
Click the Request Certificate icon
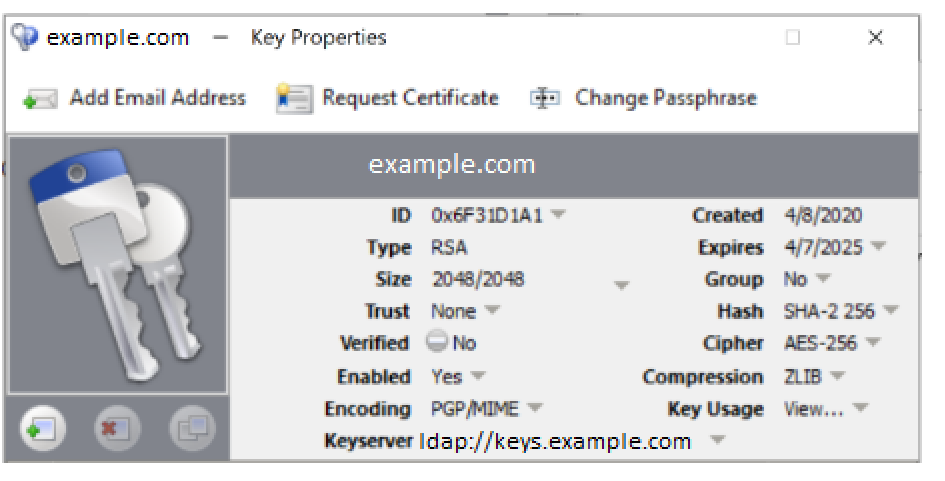coord(294,98)
